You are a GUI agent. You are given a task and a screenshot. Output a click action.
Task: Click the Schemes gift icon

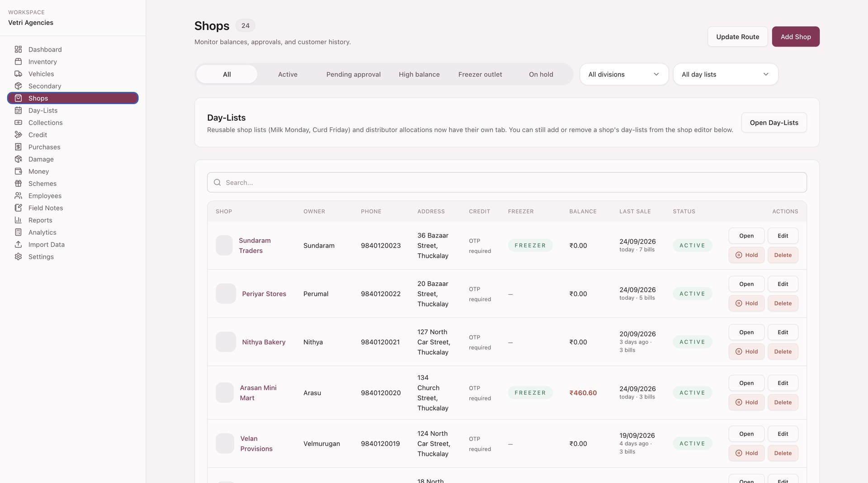(x=18, y=184)
